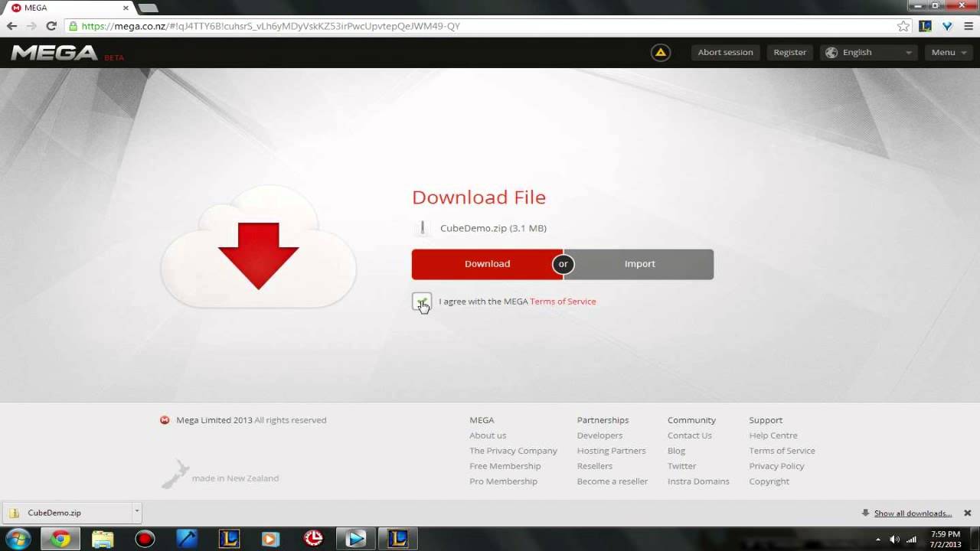
Task: Click Show all downloads link
Action: [913, 513]
